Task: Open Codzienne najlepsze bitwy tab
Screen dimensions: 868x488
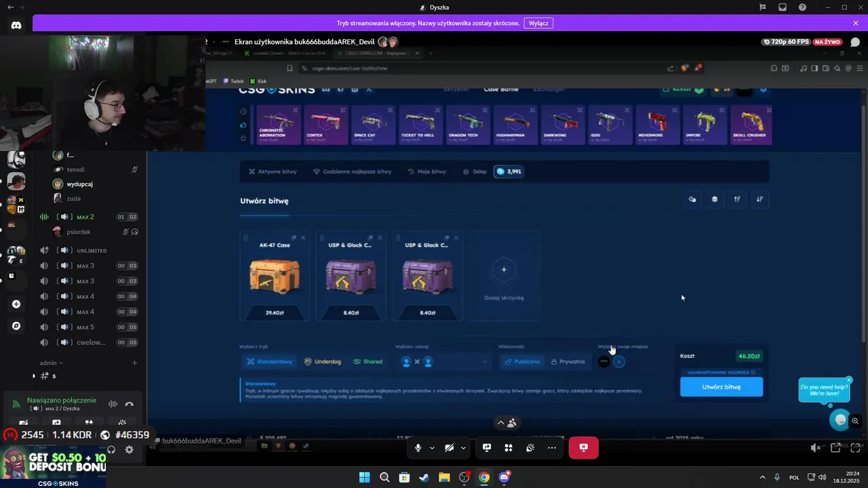Action: click(x=352, y=171)
